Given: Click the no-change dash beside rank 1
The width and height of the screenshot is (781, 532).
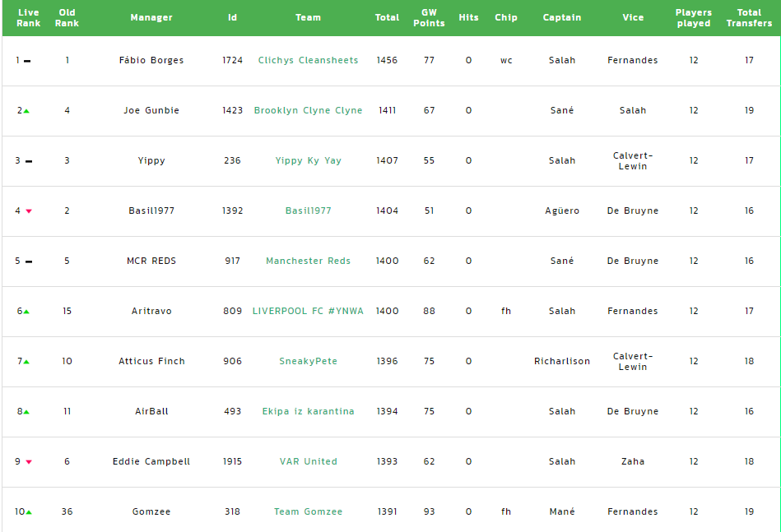Looking at the screenshot, I should pyautogui.click(x=27, y=61).
